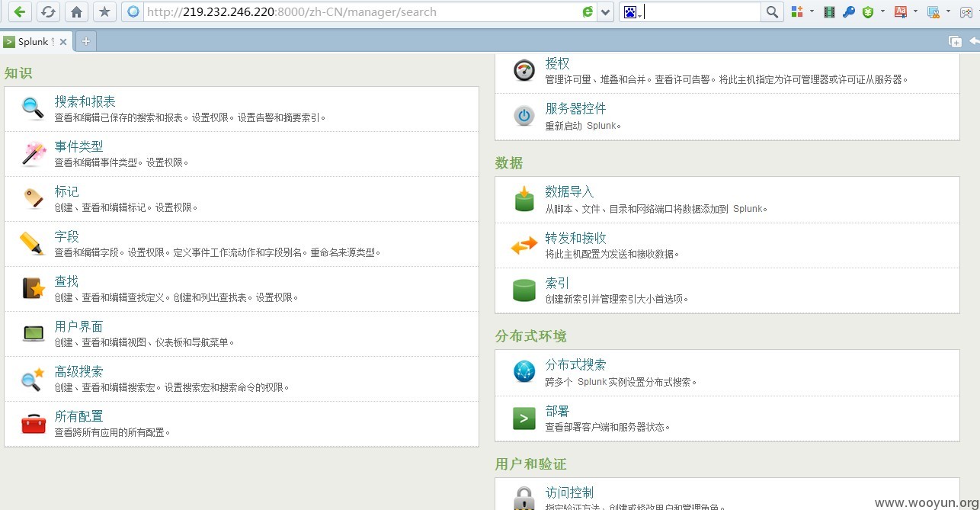Open 高级搜索 link
The width and height of the screenshot is (980, 510).
pyautogui.click(x=78, y=371)
